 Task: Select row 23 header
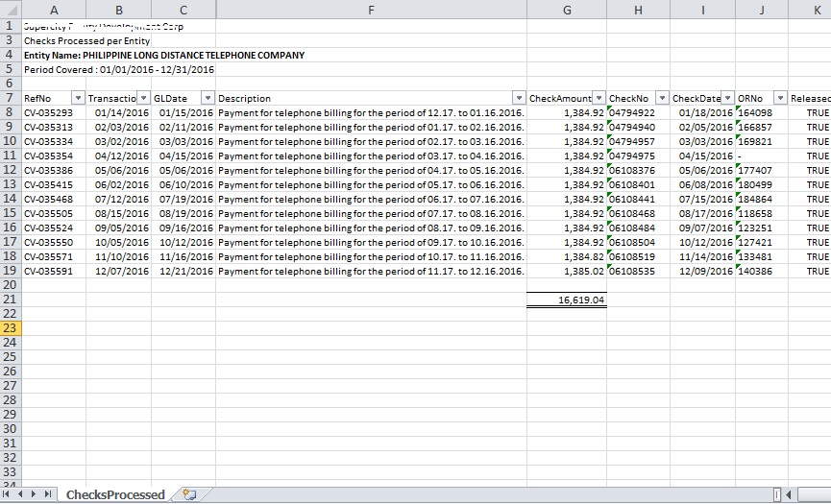pos(11,327)
